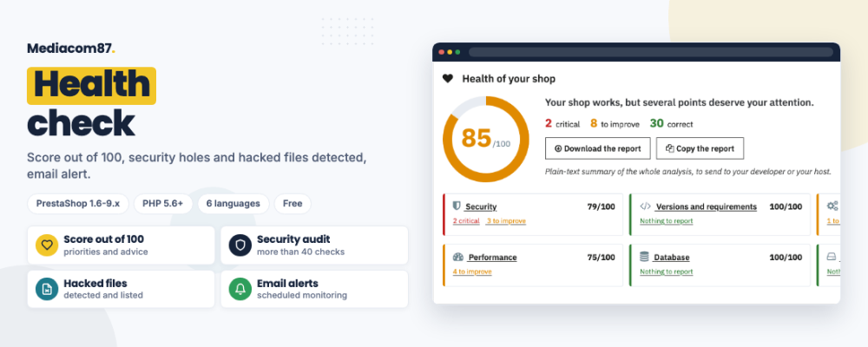Click the '30 correct' summary count

click(671, 123)
